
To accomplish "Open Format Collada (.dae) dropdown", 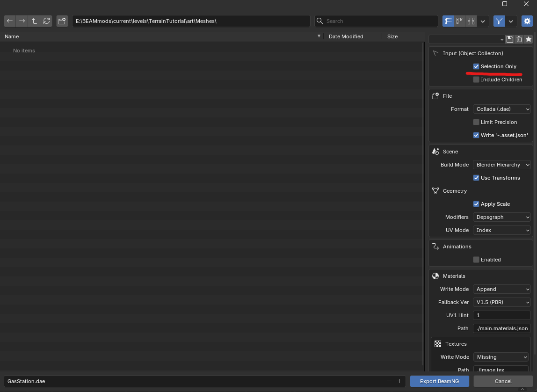I will [502, 109].
